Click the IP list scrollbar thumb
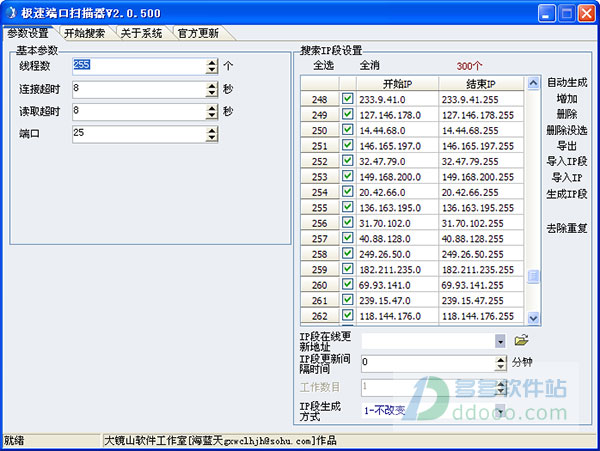The height and width of the screenshot is (451, 600). tap(533, 276)
